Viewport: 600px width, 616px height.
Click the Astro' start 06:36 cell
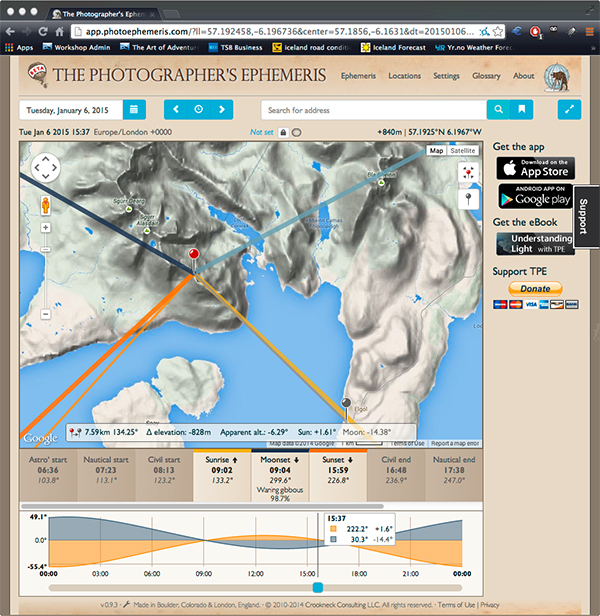pyautogui.click(x=48, y=475)
